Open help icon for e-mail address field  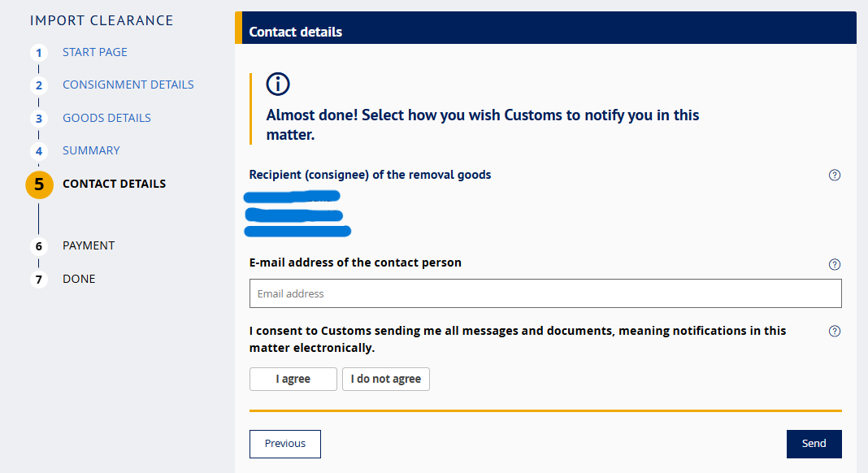coord(834,264)
